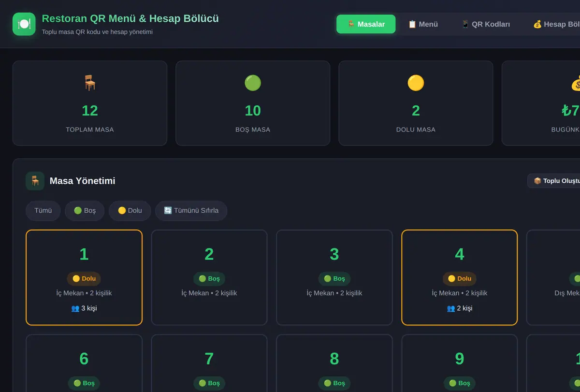580x392 pixels.
Task: Click the Boş badge on table 7
Action: click(209, 383)
